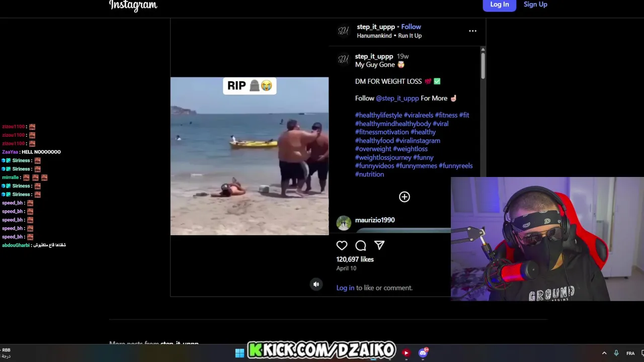Open the #fitnessmotivation hashtag
Image resolution: width=644 pixels, height=362 pixels.
click(x=382, y=132)
